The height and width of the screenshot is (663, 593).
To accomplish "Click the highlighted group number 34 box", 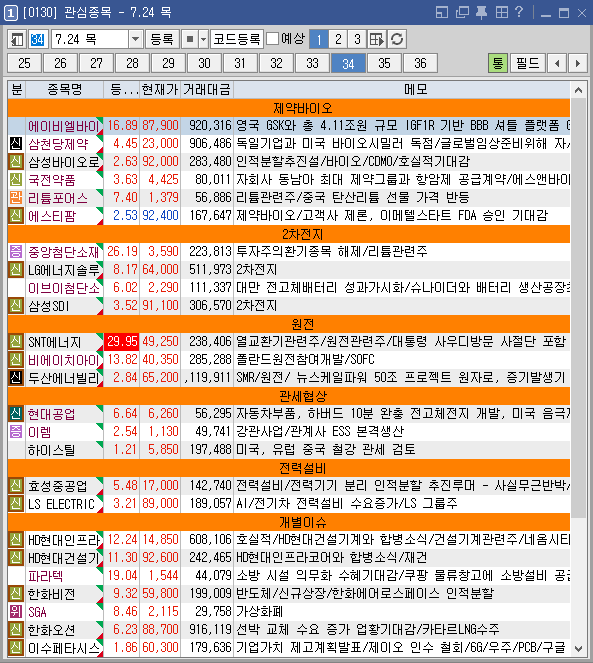I will point(38,39).
